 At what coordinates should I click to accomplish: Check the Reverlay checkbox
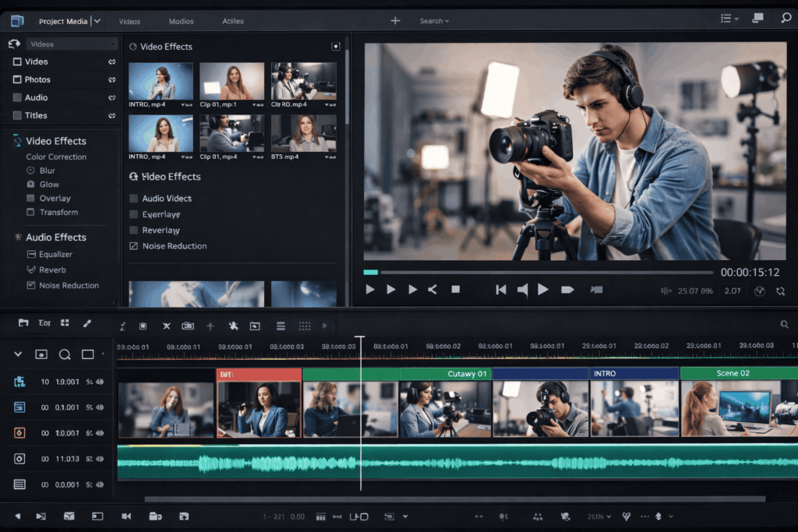click(x=134, y=231)
